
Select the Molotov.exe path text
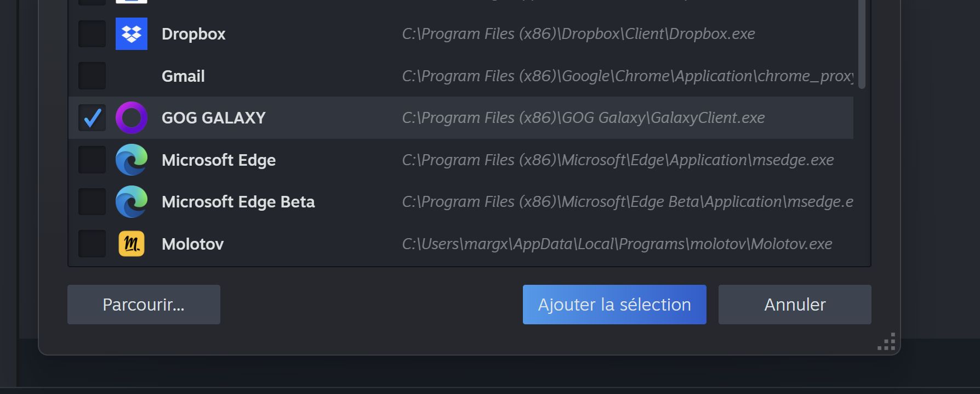pyautogui.click(x=617, y=244)
